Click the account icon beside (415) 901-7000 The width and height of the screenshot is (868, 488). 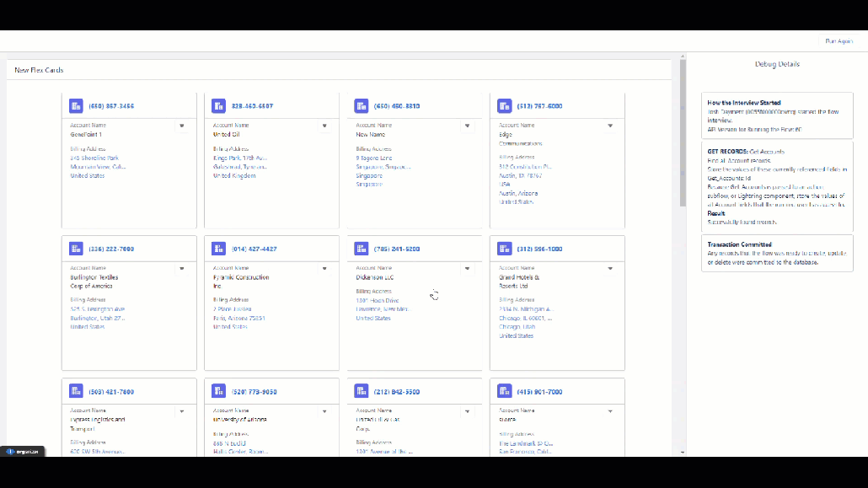[505, 392]
